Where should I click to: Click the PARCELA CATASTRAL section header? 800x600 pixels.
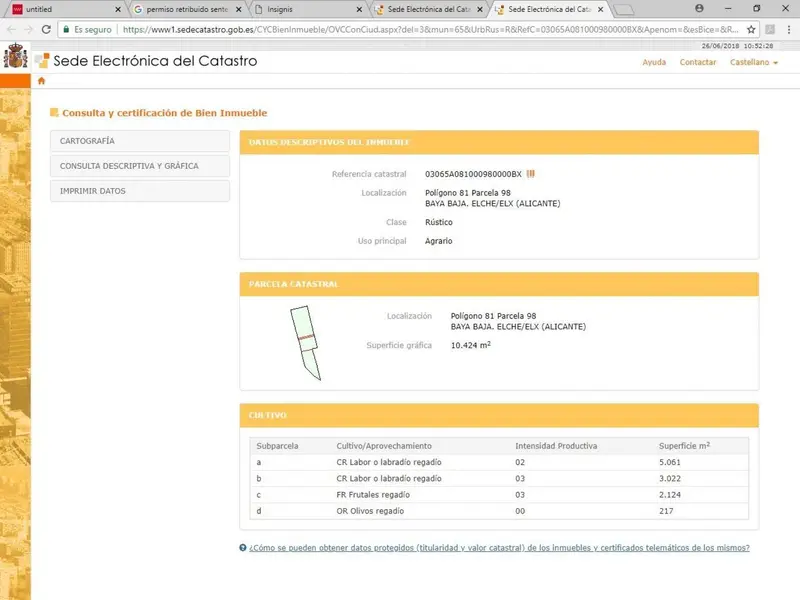tap(499, 284)
